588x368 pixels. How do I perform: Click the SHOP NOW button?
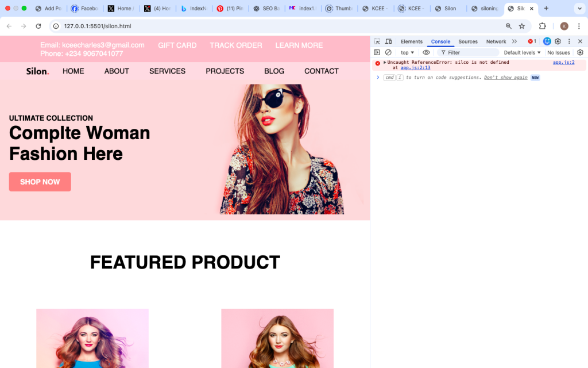tap(40, 182)
